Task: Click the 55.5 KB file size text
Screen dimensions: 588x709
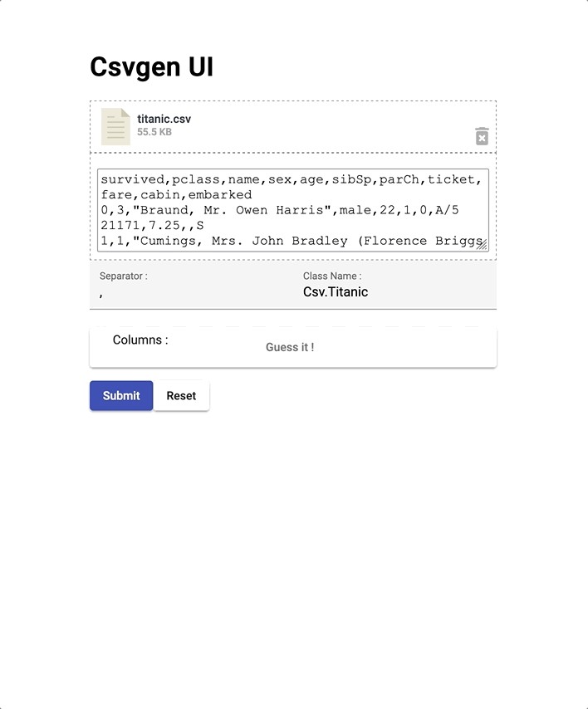Action: 154,132
